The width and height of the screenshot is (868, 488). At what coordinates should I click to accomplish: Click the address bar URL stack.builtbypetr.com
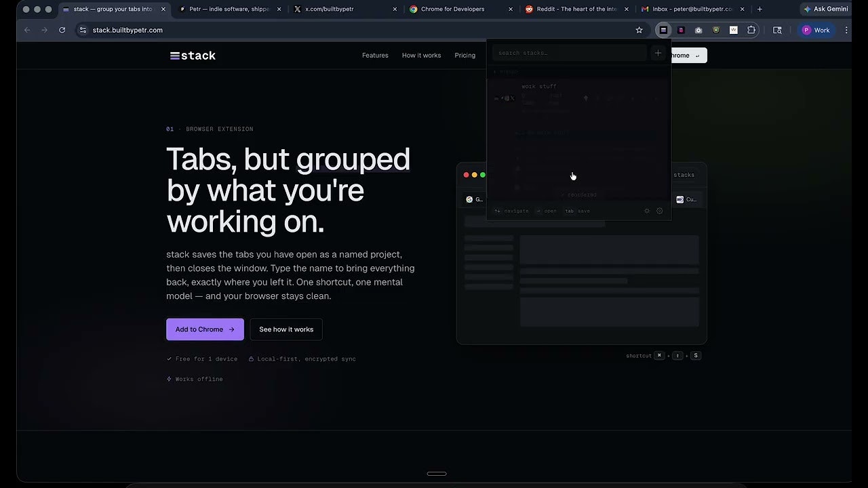click(127, 30)
